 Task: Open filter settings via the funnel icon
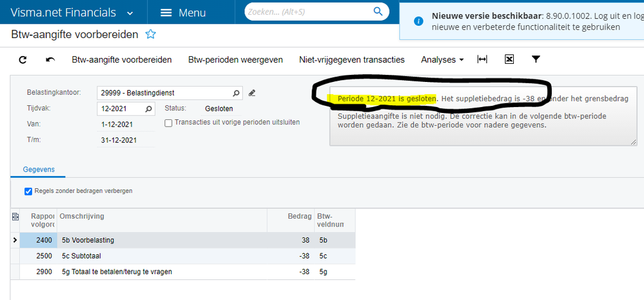pos(536,59)
